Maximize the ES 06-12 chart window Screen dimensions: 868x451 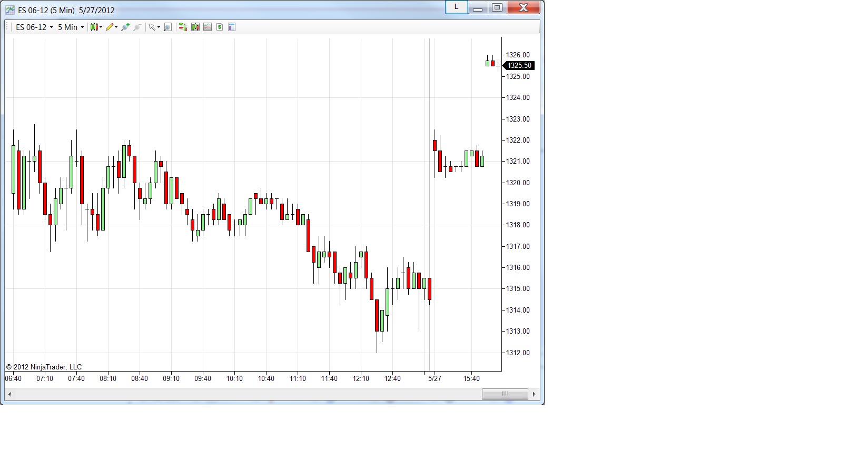(x=497, y=7)
